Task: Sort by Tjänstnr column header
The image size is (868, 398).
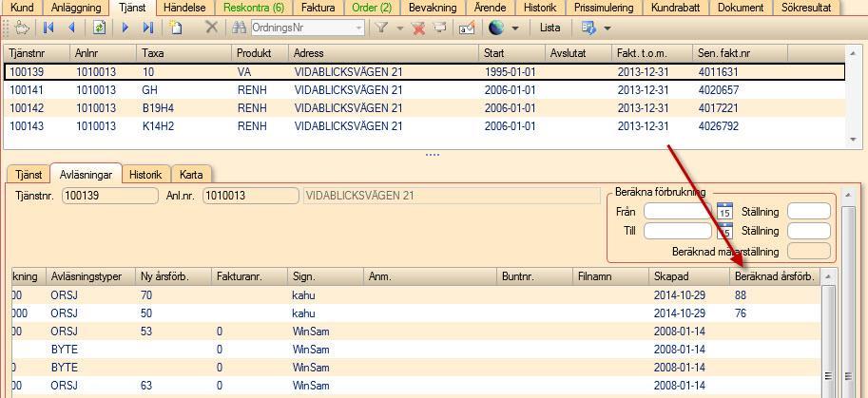Action: pyautogui.click(x=36, y=53)
